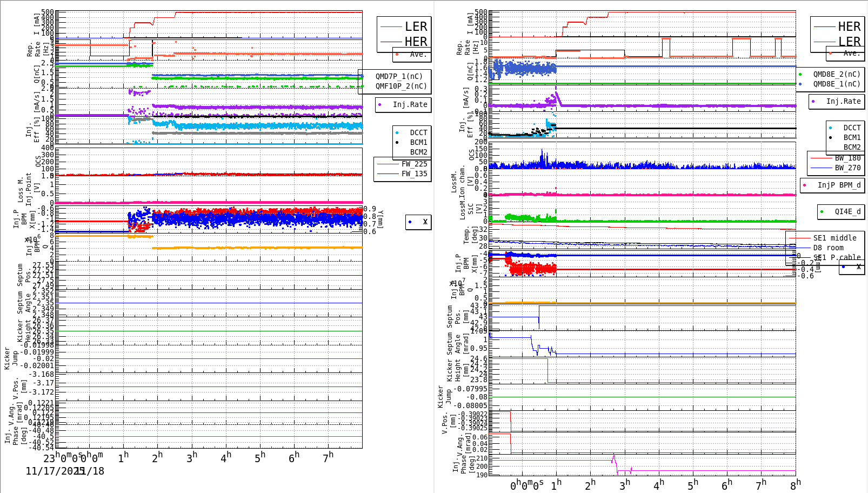Screen dimensions: 868x493
Task: Click the BCM1 legend entry in the right plot
Action: [852, 137]
